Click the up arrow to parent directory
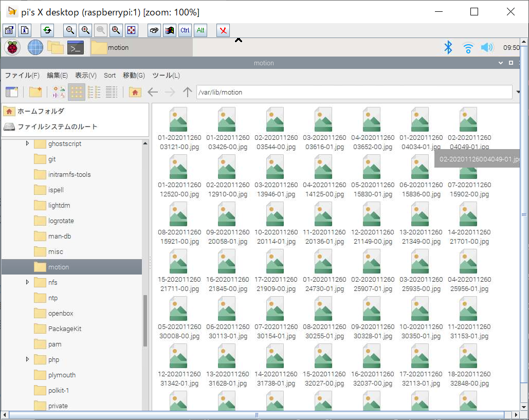 (x=187, y=92)
